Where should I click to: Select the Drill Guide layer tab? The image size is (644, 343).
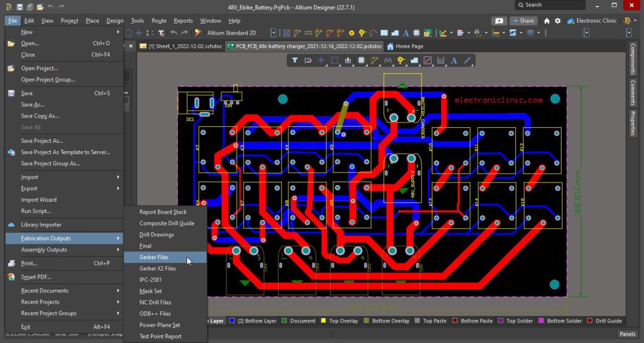point(604,320)
